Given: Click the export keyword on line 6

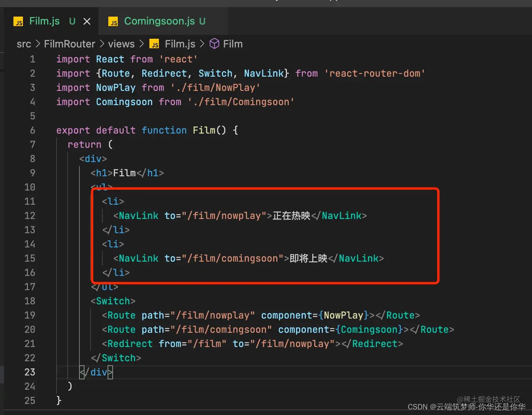Looking at the screenshot, I should (x=73, y=130).
